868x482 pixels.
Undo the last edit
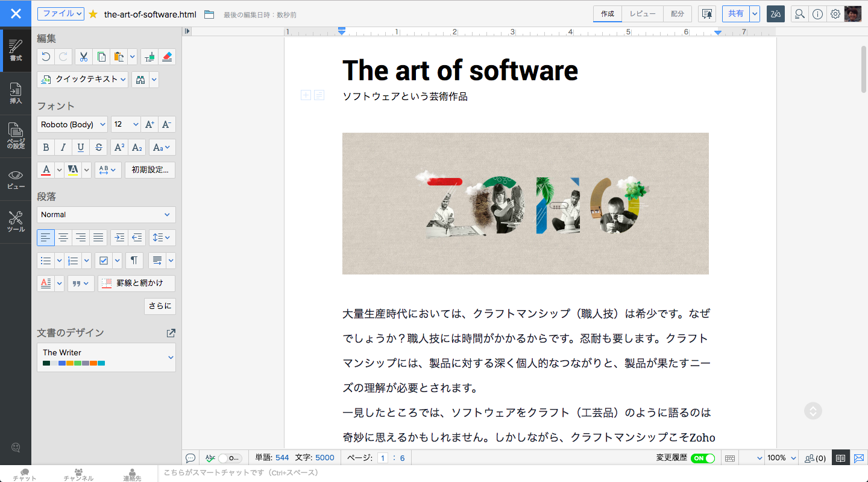[x=46, y=57]
